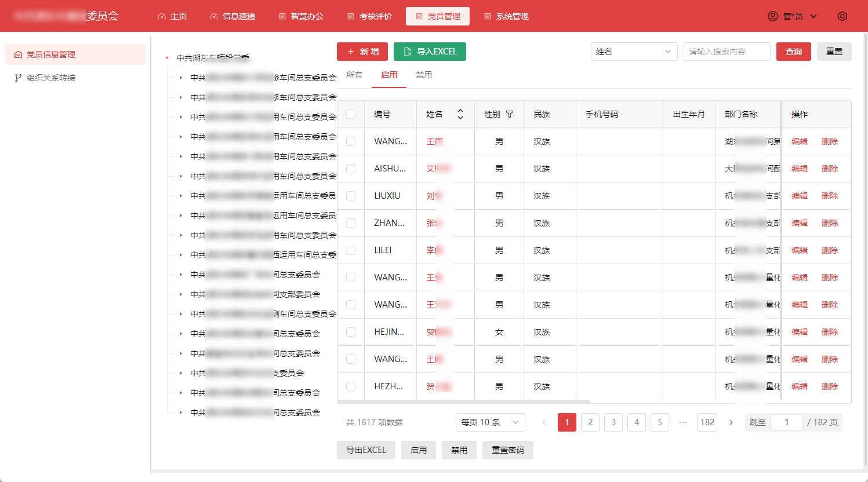The image size is (868, 482).
Task: Go to next page arrow
Action: (x=731, y=422)
